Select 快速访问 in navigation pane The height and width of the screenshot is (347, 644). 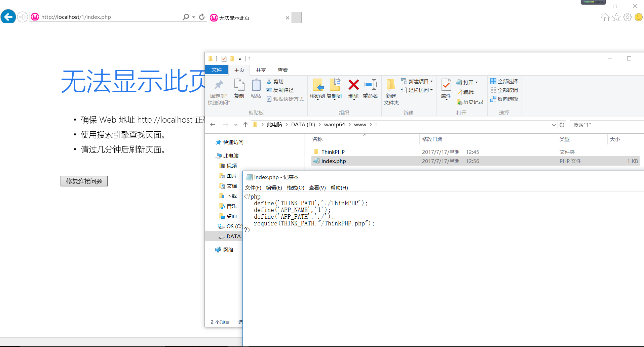230,142
